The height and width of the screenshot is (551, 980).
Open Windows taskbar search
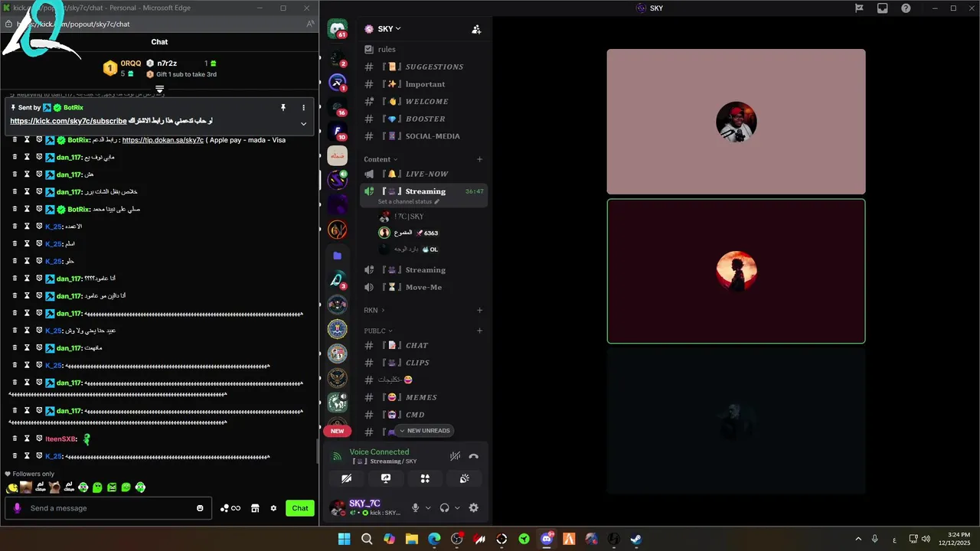click(367, 539)
